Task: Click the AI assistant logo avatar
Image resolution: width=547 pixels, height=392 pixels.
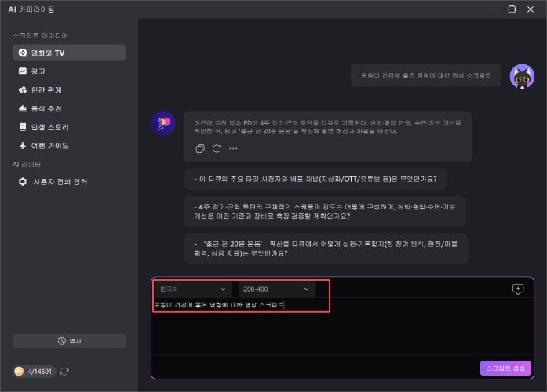Action: [x=163, y=123]
